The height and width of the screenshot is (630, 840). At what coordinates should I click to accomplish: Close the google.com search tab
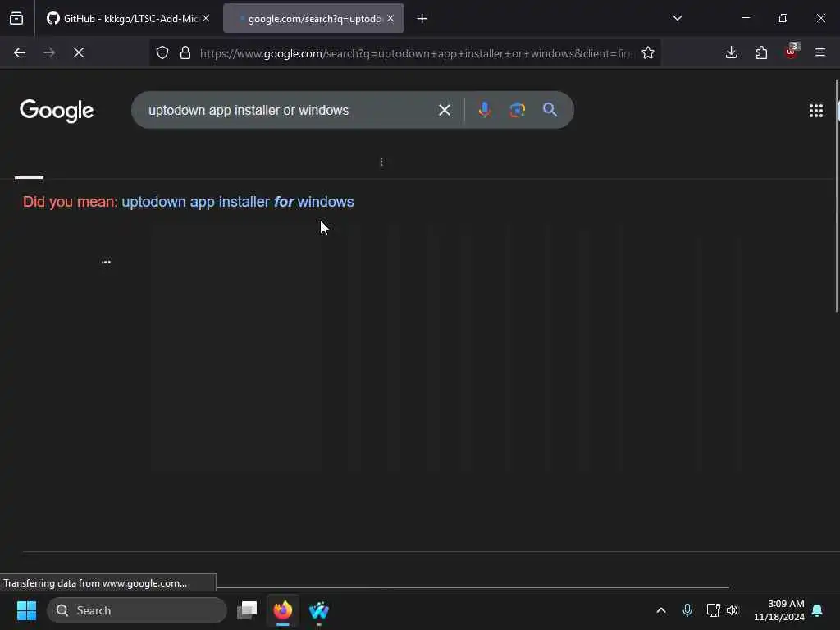click(x=390, y=18)
